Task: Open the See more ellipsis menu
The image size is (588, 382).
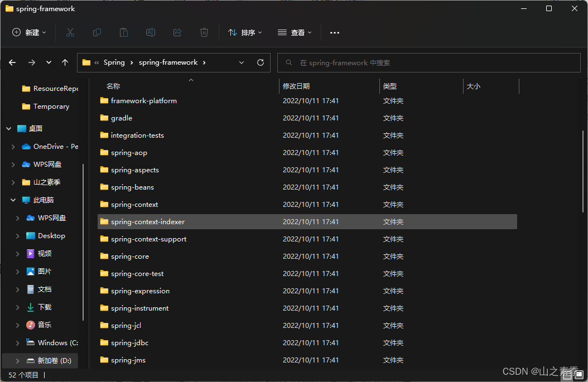Action: pos(335,32)
